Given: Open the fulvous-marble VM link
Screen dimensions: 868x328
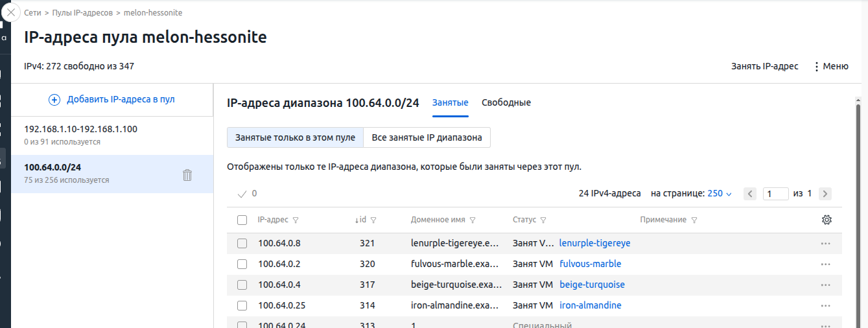Looking at the screenshot, I should coord(590,264).
